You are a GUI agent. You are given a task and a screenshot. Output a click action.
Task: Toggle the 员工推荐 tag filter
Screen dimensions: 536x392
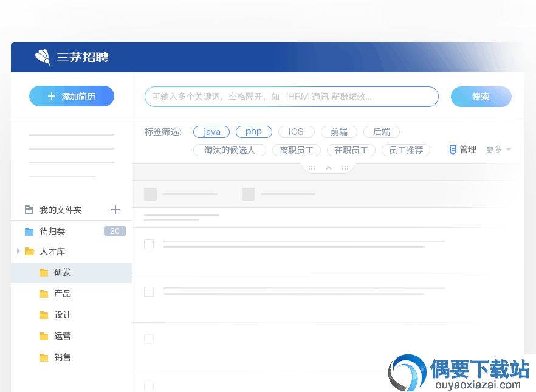406,150
